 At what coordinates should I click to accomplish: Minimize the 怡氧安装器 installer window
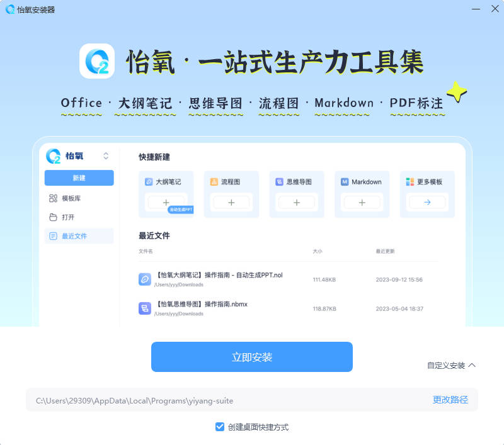(476, 9)
